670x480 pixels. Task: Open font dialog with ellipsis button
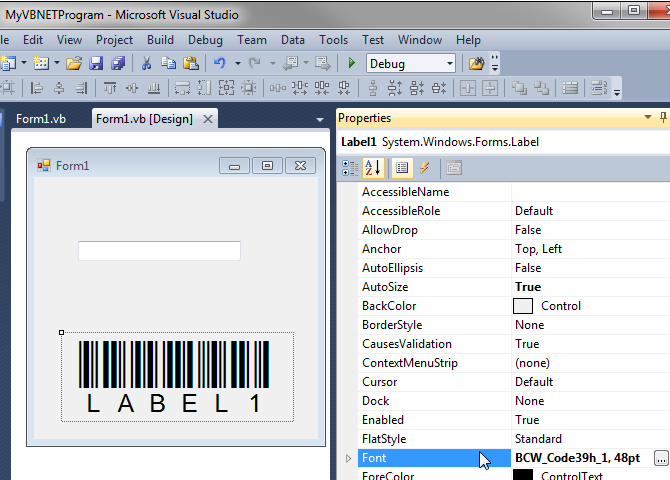(x=661, y=458)
